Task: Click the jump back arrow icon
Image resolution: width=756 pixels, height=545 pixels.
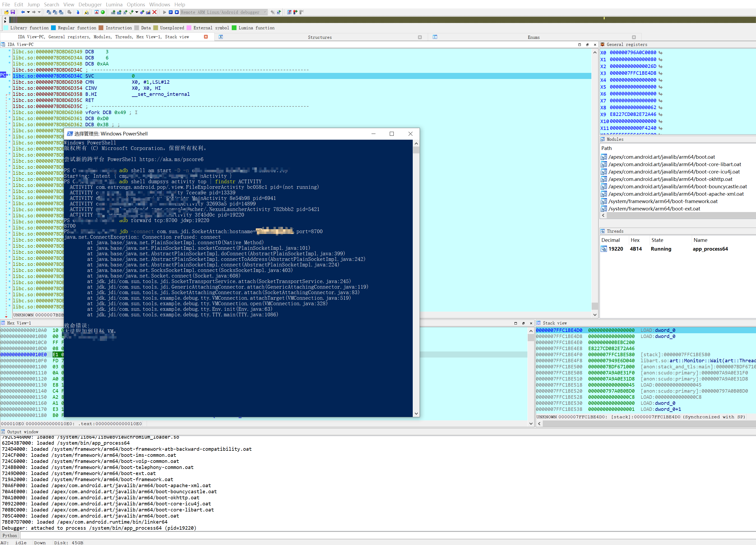Action: pos(23,12)
